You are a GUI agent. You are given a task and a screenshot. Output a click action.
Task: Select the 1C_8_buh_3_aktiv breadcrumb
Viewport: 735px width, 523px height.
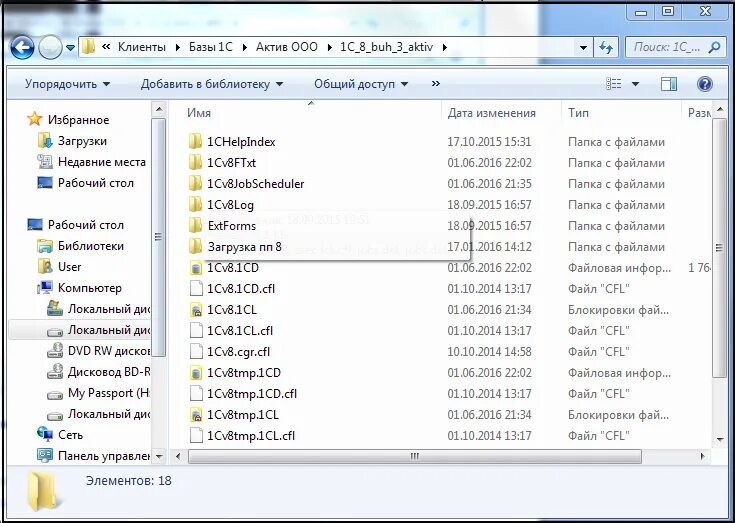click(x=386, y=47)
